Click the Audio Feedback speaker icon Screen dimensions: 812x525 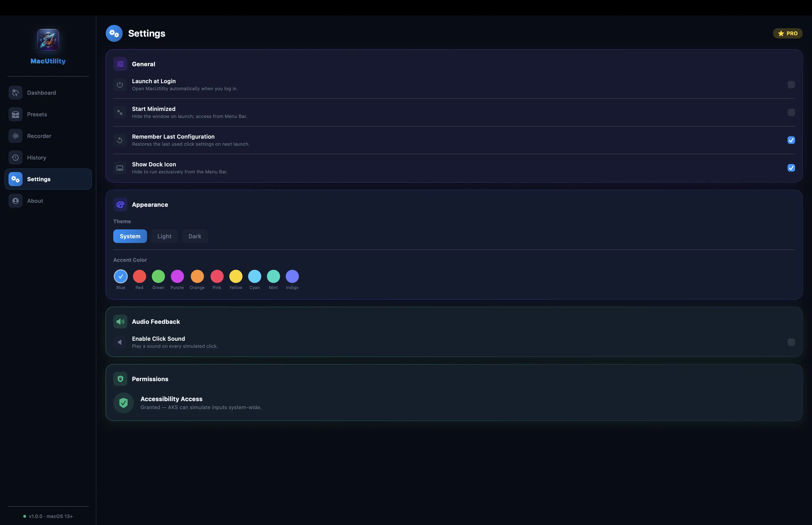click(x=120, y=321)
